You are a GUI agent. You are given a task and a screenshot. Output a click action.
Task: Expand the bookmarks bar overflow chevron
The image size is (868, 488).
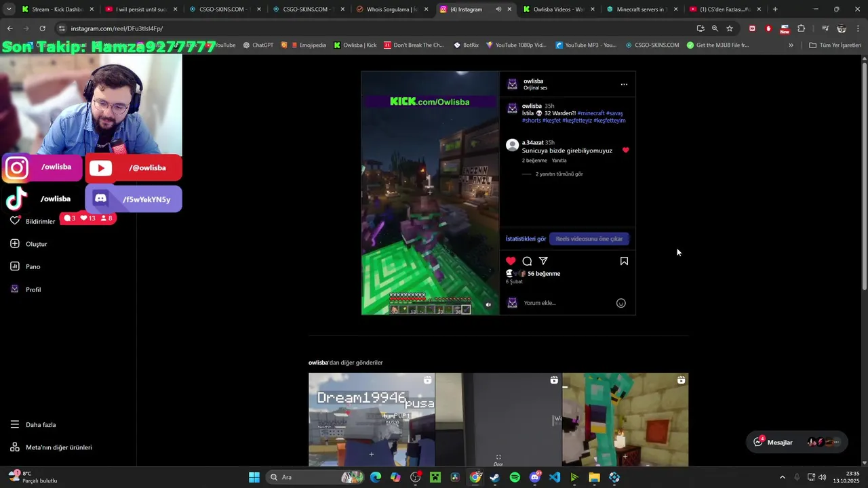pos(791,45)
